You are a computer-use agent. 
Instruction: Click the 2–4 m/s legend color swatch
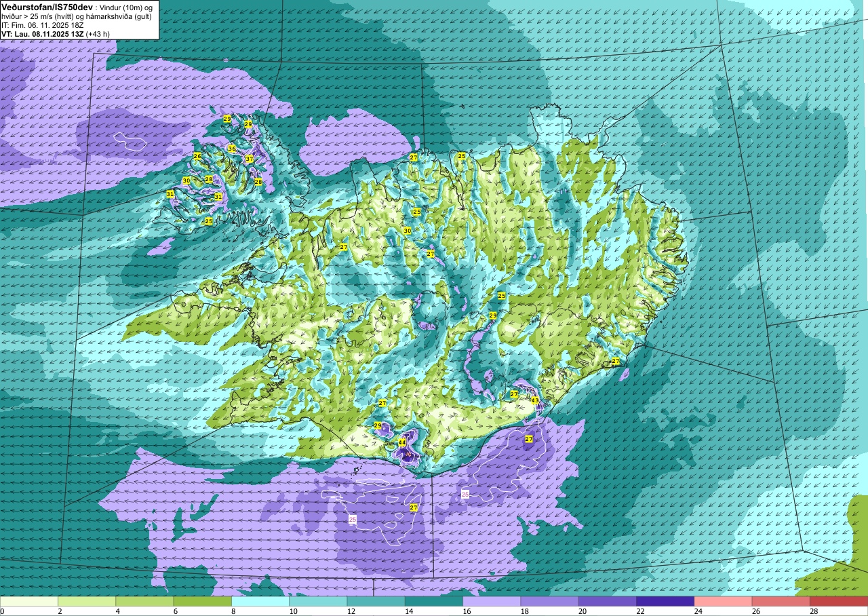(x=87, y=601)
